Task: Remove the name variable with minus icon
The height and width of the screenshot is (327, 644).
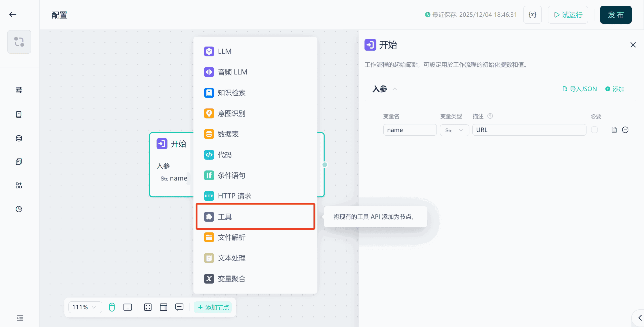Action: (625, 130)
